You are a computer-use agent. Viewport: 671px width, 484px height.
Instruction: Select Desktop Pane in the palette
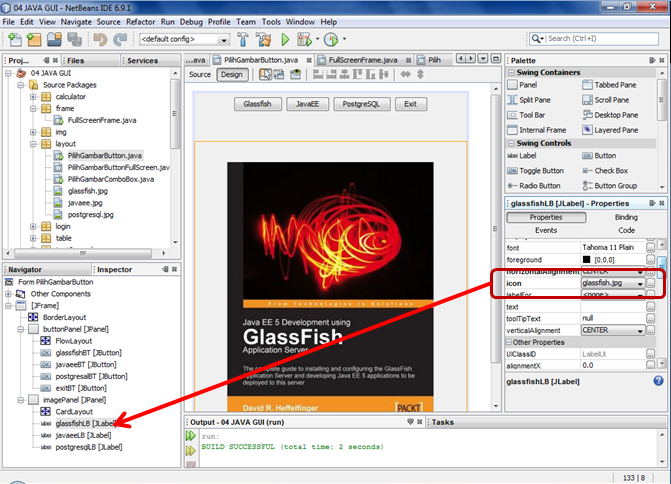point(610,115)
